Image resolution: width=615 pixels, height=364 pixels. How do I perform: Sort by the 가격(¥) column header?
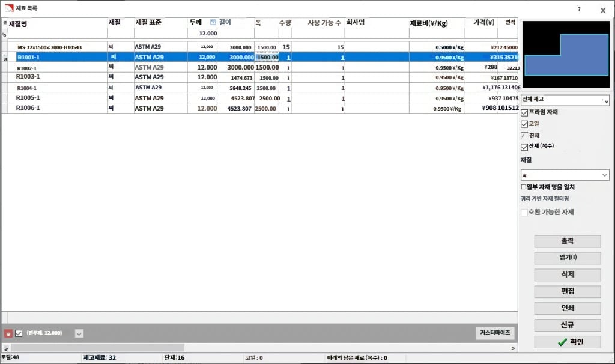pyautogui.click(x=480, y=23)
